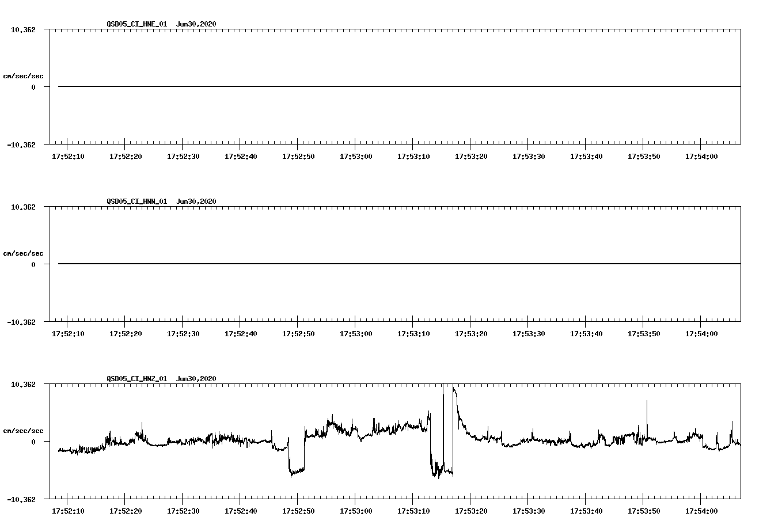
Task: Pick 17:53:30 tick label under HNN plot
Action: (529, 334)
